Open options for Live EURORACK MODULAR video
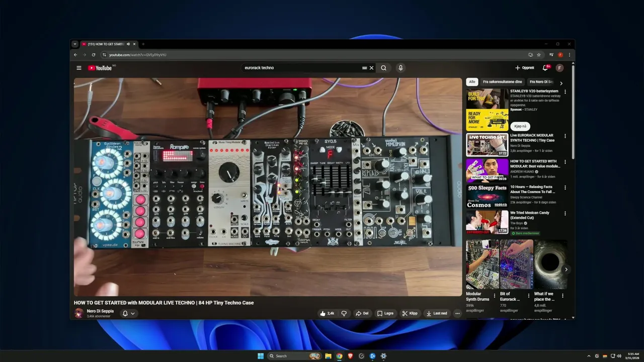This screenshot has height=362, width=644. pyautogui.click(x=565, y=136)
